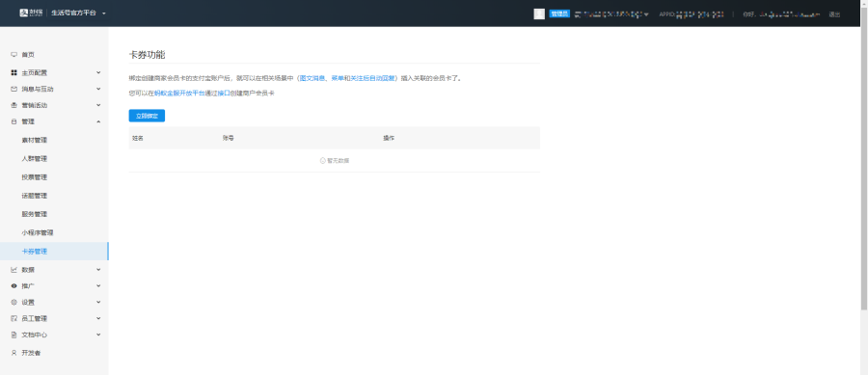Click the 员工管理 icon
This screenshot has width=868, height=375.
14,318
